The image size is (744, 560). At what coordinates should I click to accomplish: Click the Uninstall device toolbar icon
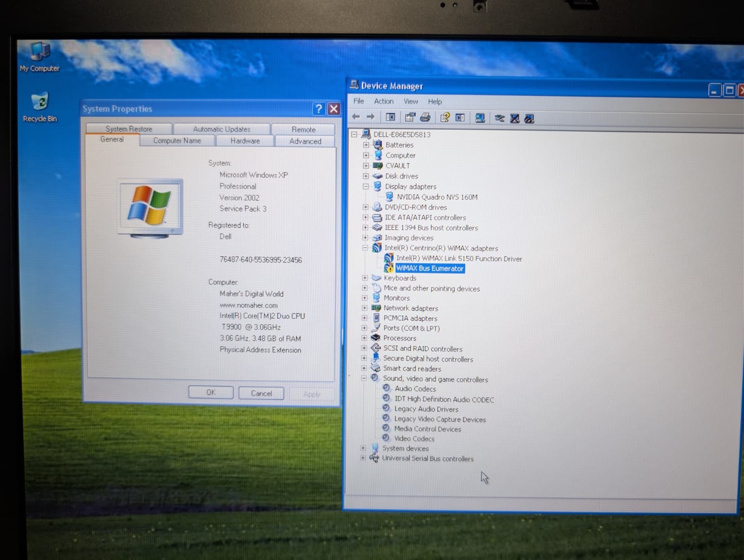point(514,119)
